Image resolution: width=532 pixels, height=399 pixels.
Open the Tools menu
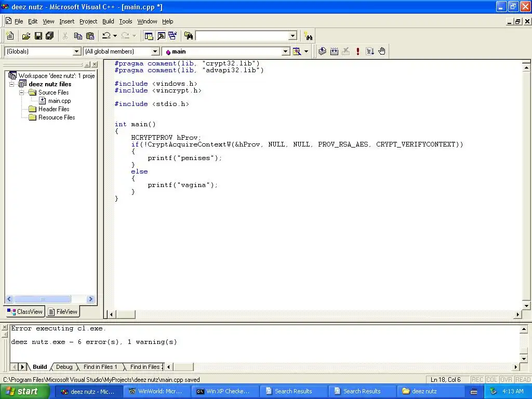tap(126, 21)
